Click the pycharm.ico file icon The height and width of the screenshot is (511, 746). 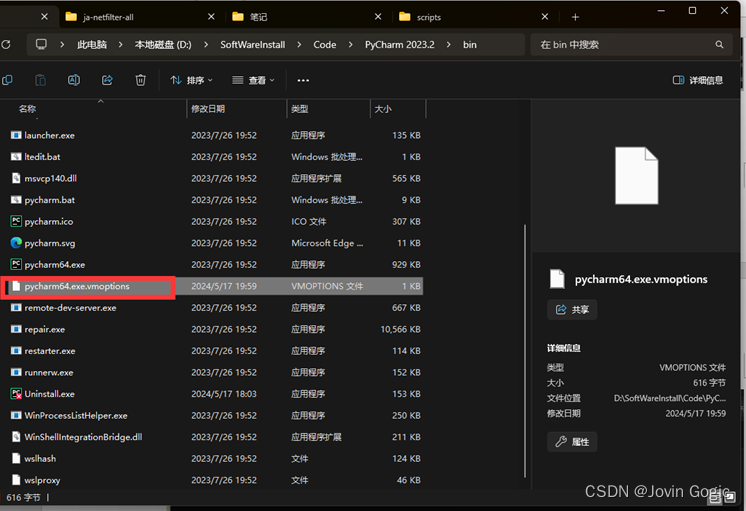click(x=16, y=221)
